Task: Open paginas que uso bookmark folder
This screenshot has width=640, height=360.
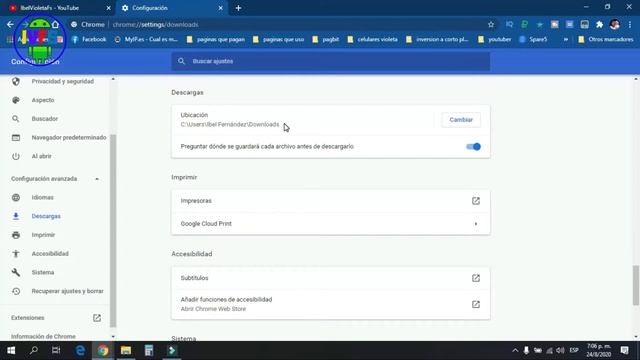Action: (278, 40)
